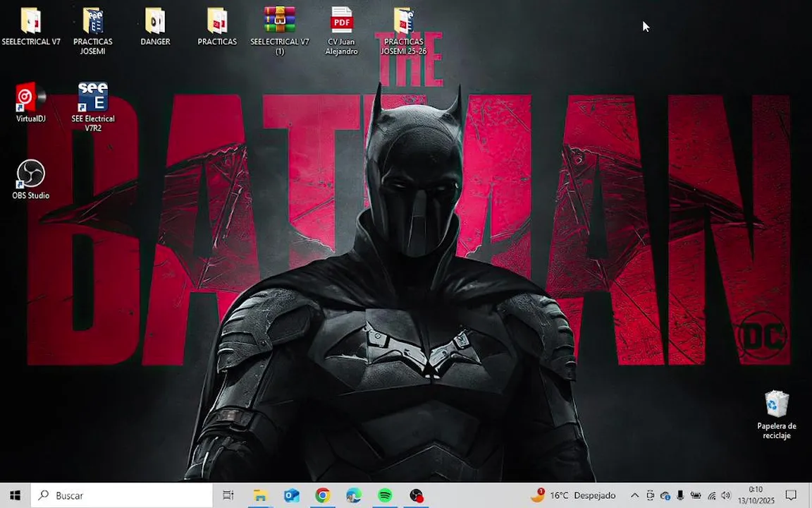The image size is (812, 508).
Task: Select the PRACTICAS JOSEMI 25-26 folder
Action: pyautogui.click(x=403, y=20)
